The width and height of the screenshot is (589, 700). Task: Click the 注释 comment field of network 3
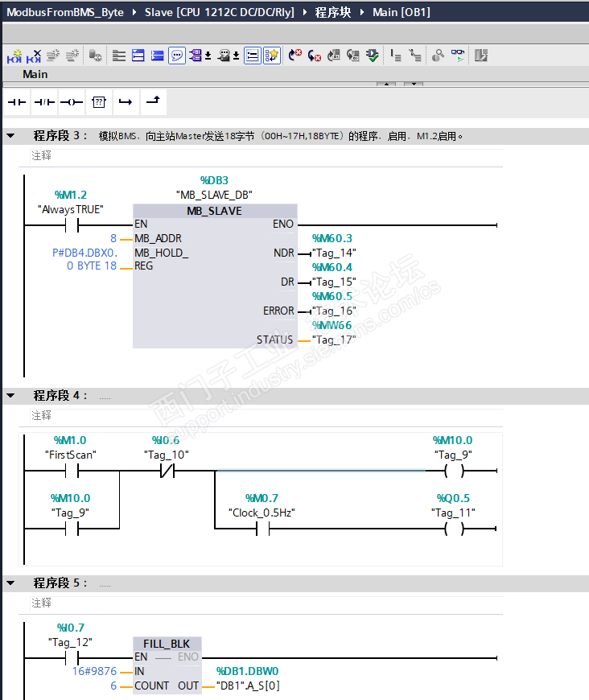pyautogui.click(x=266, y=156)
